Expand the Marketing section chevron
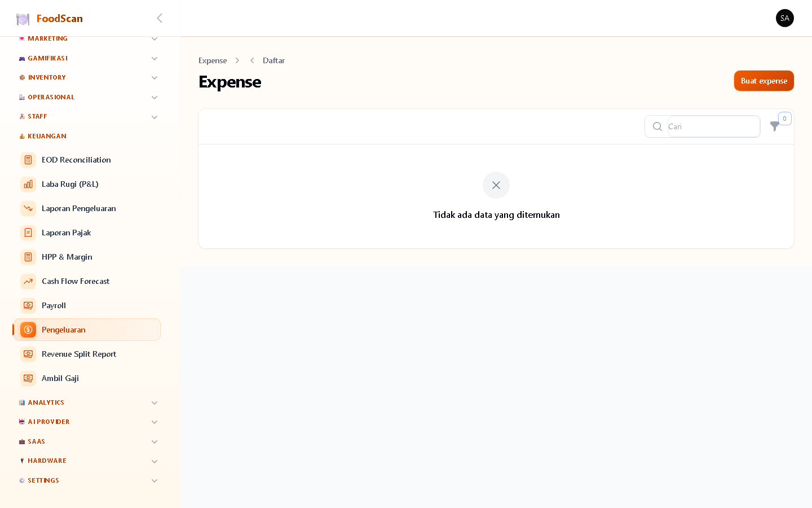 pos(155,39)
